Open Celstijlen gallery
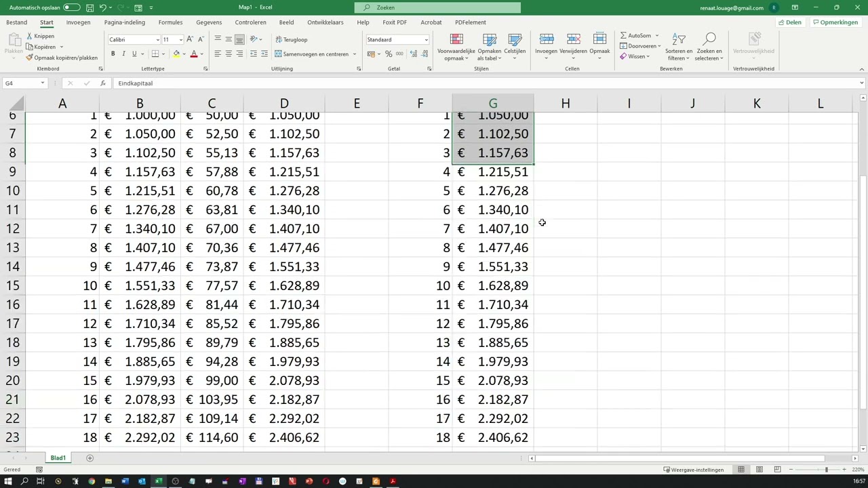The height and width of the screenshot is (488, 868). 515,47
